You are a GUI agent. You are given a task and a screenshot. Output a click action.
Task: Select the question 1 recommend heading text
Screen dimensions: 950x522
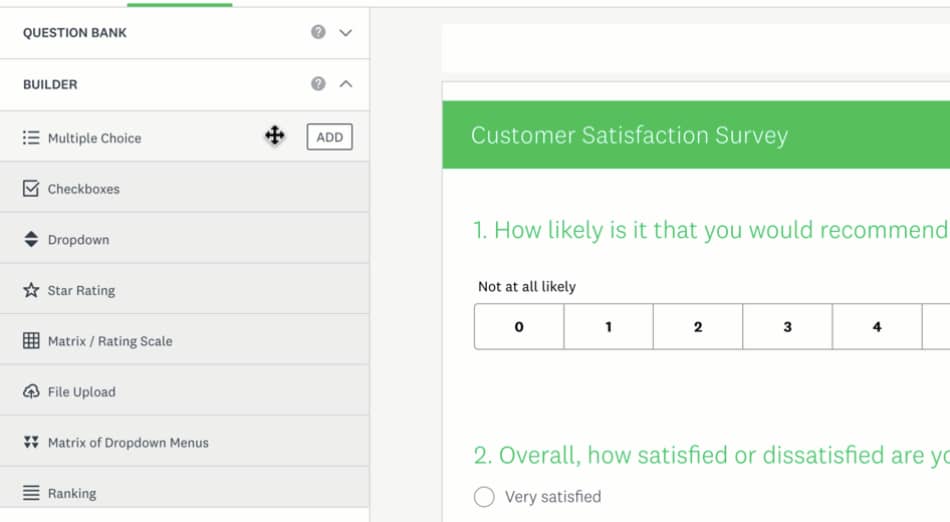coord(710,230)
